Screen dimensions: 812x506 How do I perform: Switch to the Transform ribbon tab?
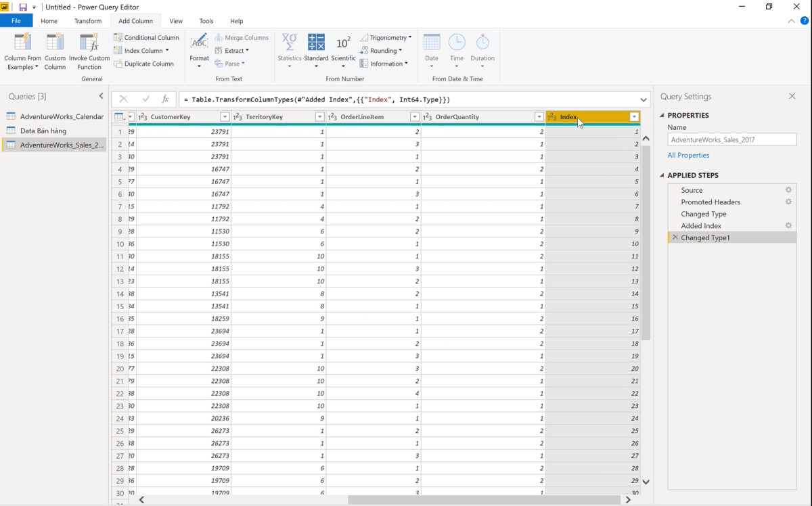87,20
